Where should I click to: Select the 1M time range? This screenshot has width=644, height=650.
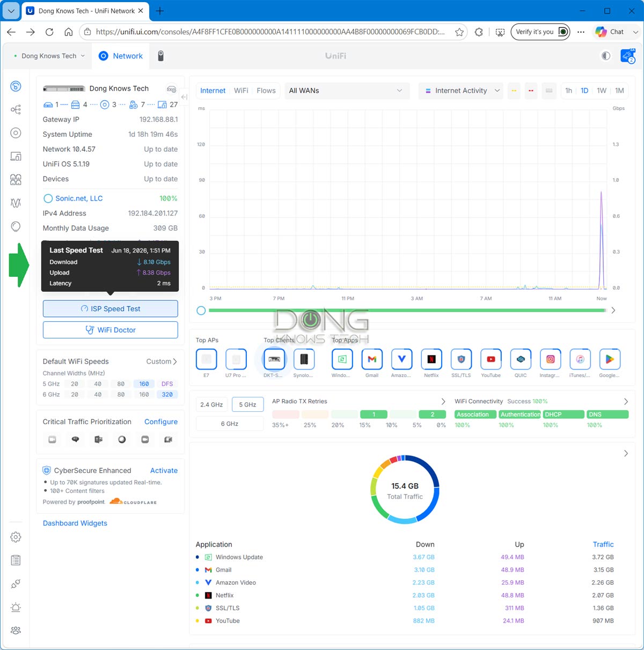click(619, 91)
